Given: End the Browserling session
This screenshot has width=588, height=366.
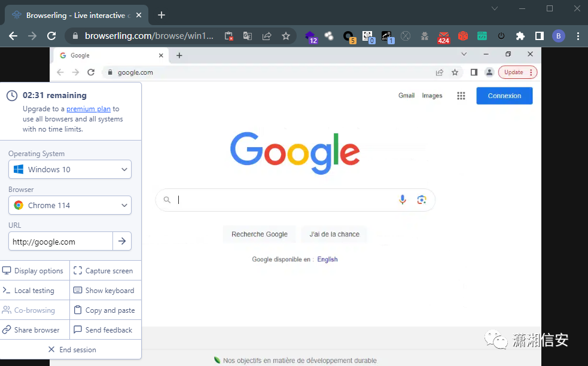Looking at the screenshot, I should [x=71, y=349].
